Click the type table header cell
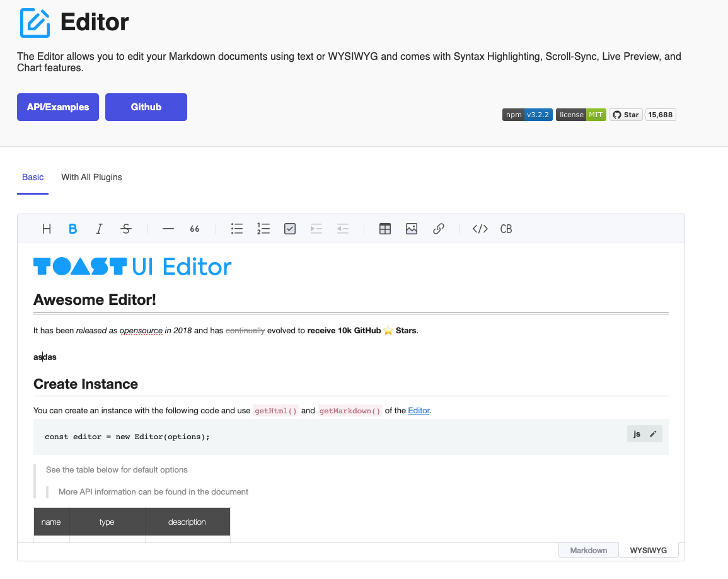This screenshot has width=728, height=579. [107, 522]
